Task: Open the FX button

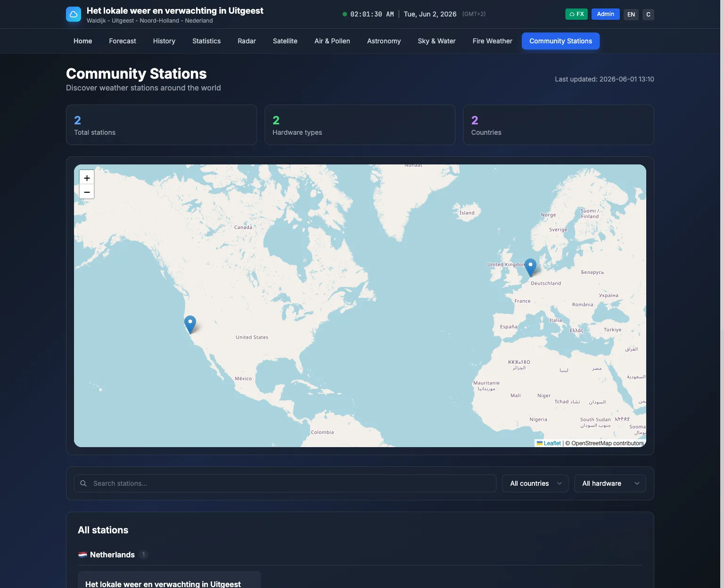Action: click(x=576, y=14)
